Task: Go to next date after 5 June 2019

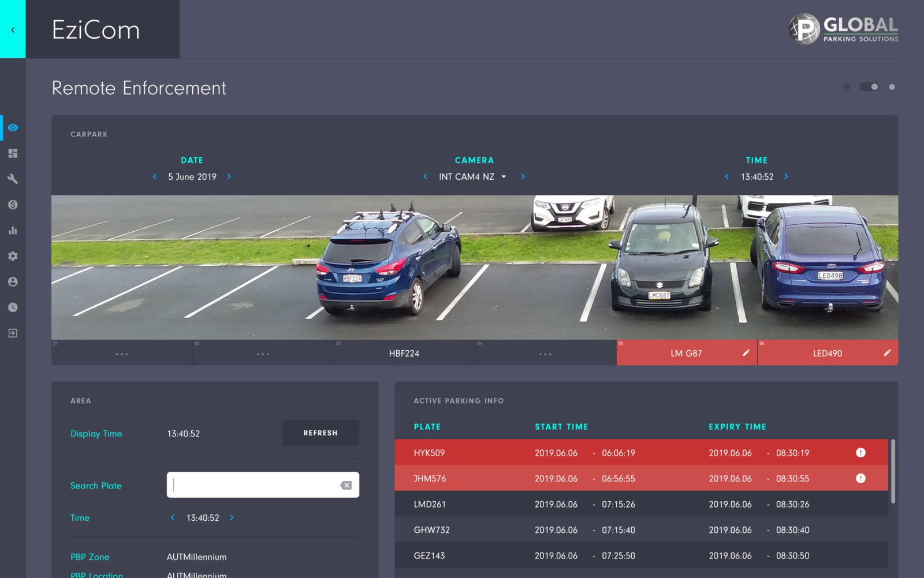Action: point(229,176)
